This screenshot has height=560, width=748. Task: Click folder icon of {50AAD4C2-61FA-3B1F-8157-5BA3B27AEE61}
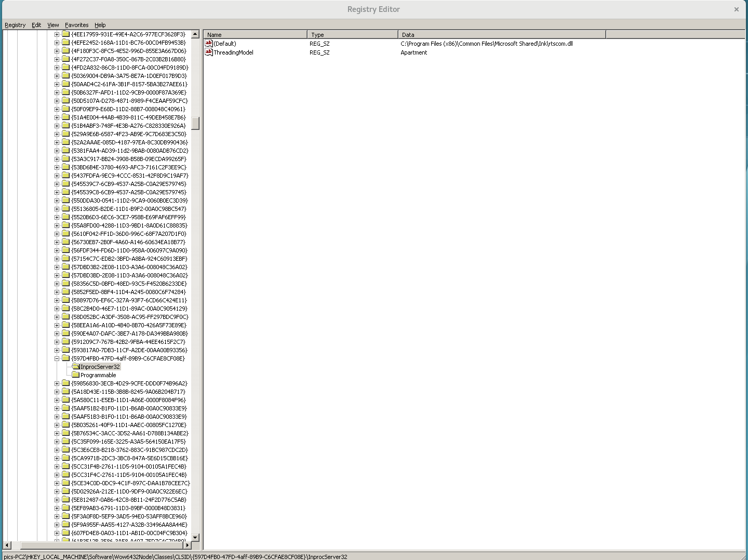pyautogui.click(x=66, y=84)
